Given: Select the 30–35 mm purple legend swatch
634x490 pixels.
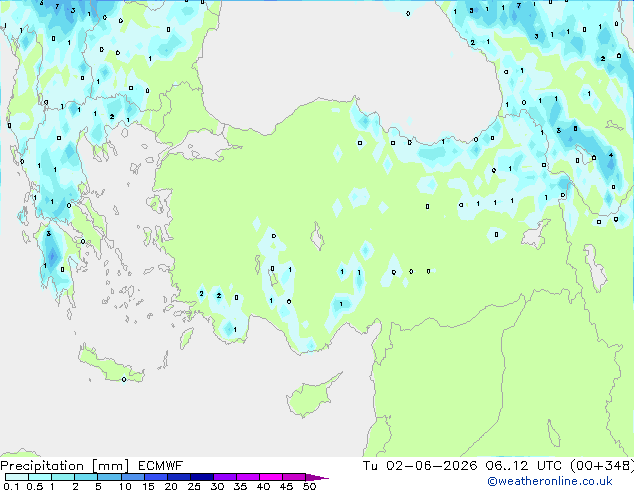Looking at the screenshot, I should click(224, 477).
